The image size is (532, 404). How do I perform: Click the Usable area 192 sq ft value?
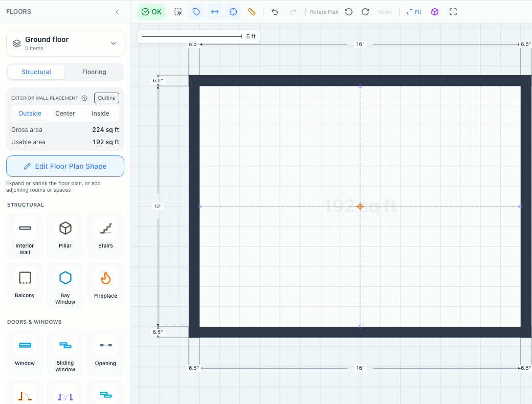tap(105, 142)
